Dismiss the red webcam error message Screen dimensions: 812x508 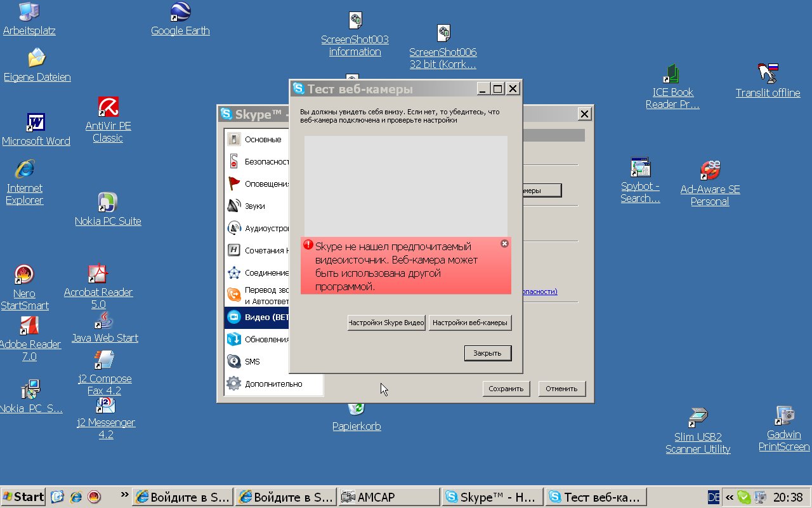pyautogui.click(x=504, y=243)
